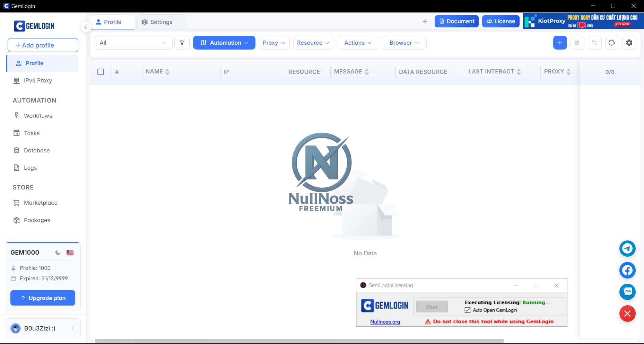Open Packages in sidebar
This screenshot has height=344, width=644.
(x=42, y=220)
